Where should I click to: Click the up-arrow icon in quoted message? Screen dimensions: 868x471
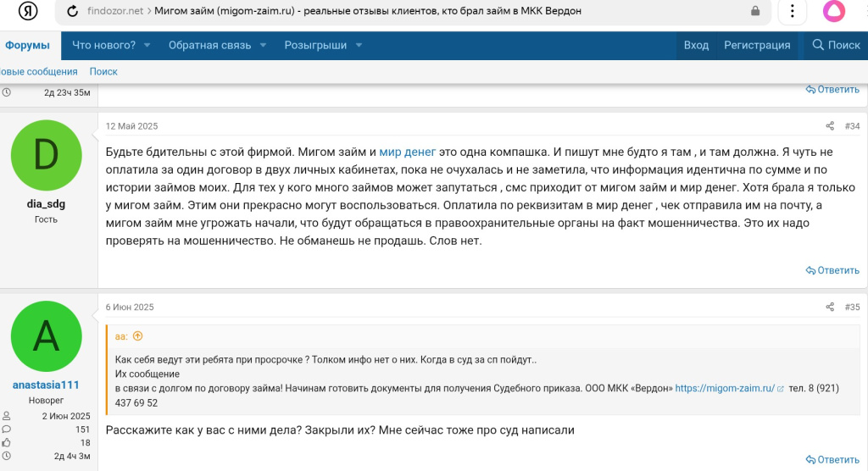click(137, 336)
